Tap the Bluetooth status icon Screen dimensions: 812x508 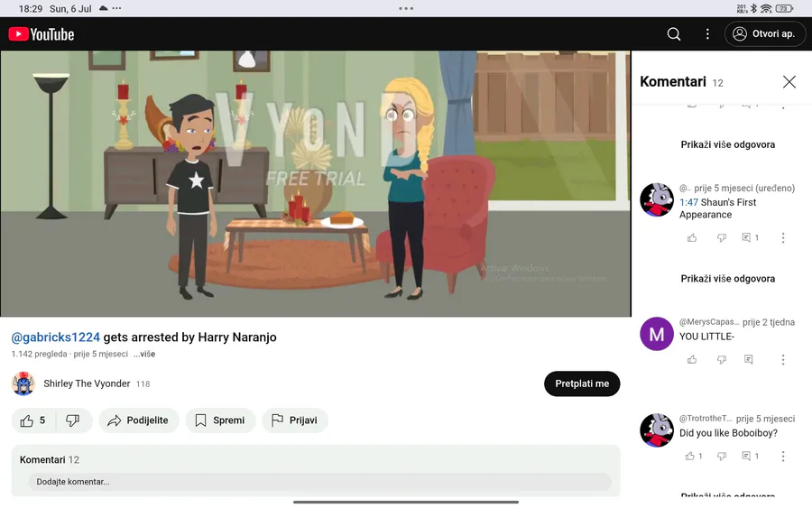point(754,8)
